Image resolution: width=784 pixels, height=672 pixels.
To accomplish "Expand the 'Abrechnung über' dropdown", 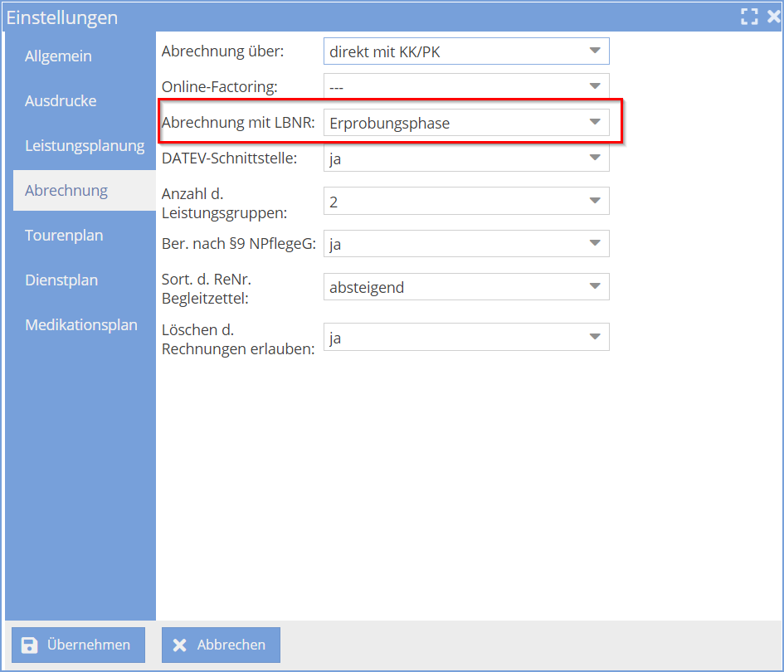I will [594, 51].
